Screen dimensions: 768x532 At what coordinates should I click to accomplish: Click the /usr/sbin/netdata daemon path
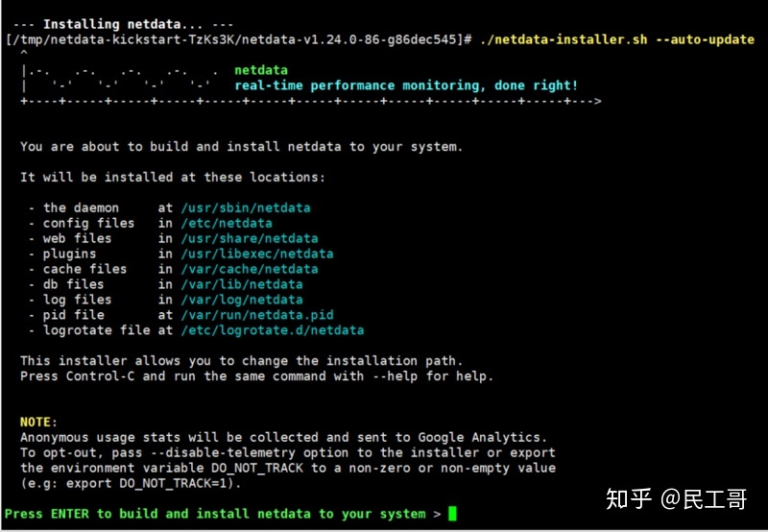click(246, 207)
